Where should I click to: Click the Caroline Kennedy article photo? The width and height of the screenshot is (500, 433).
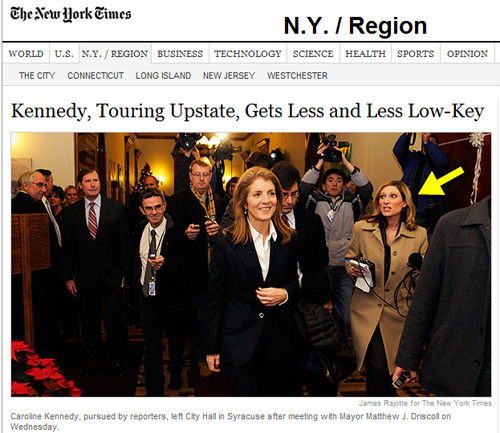251,264
